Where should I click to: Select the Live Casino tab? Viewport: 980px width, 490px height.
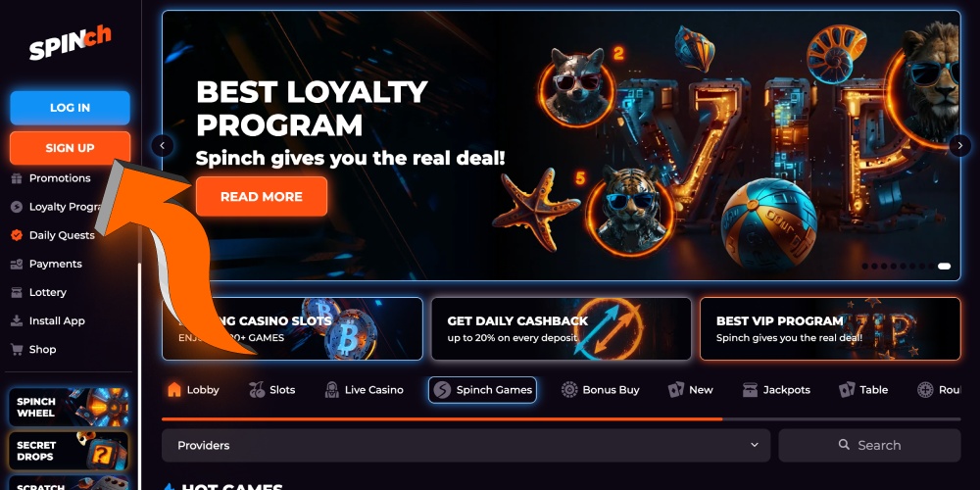(365, 390)
